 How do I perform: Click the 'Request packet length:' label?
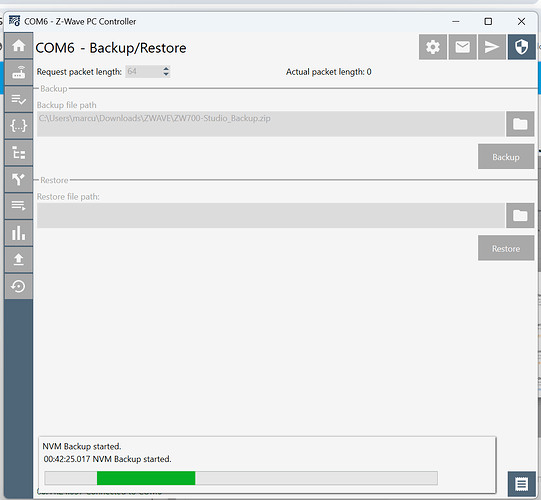79,72
